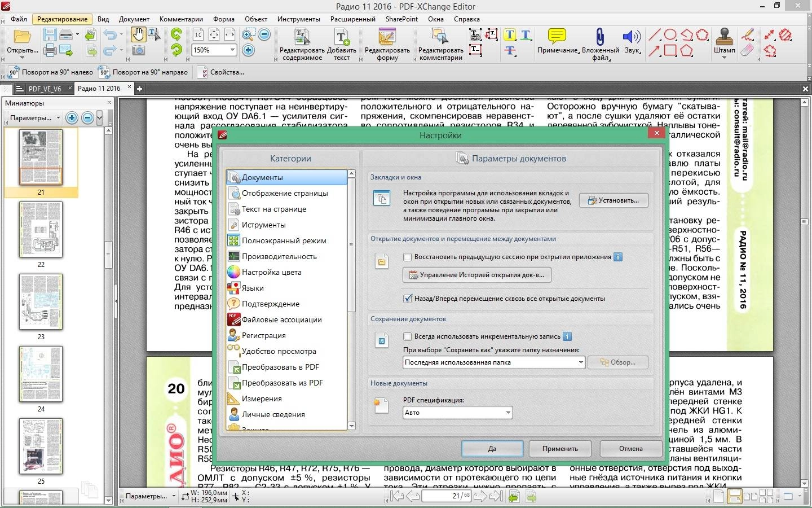Screen dimensions: 812x508
Task: Uncheck Назад/Вперед перемещение checkbox
Action: pos(407,299)
